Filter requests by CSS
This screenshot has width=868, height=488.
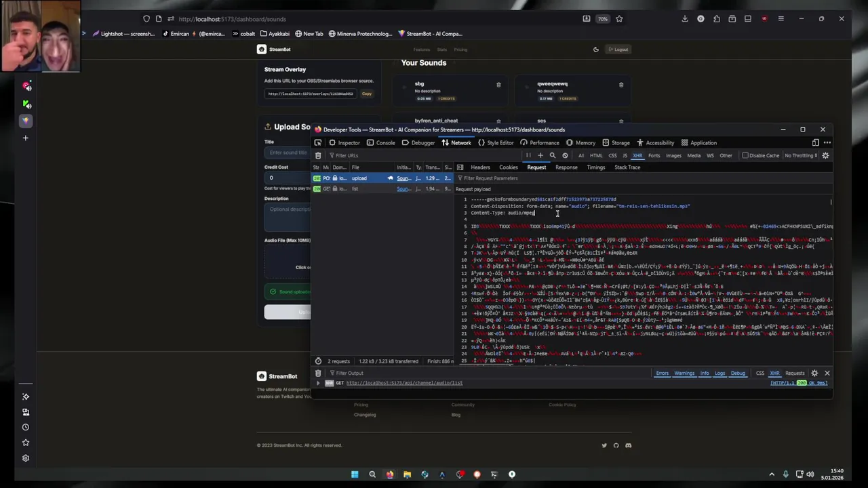click(612, 156)
